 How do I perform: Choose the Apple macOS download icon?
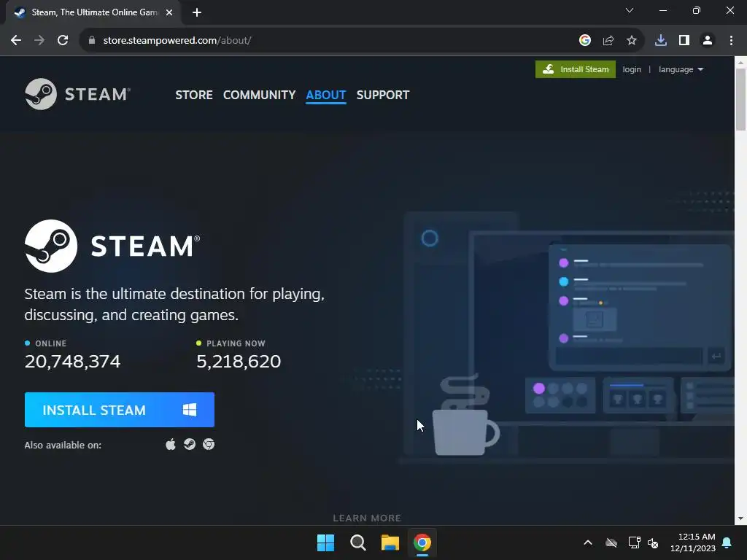click(171, 444)
